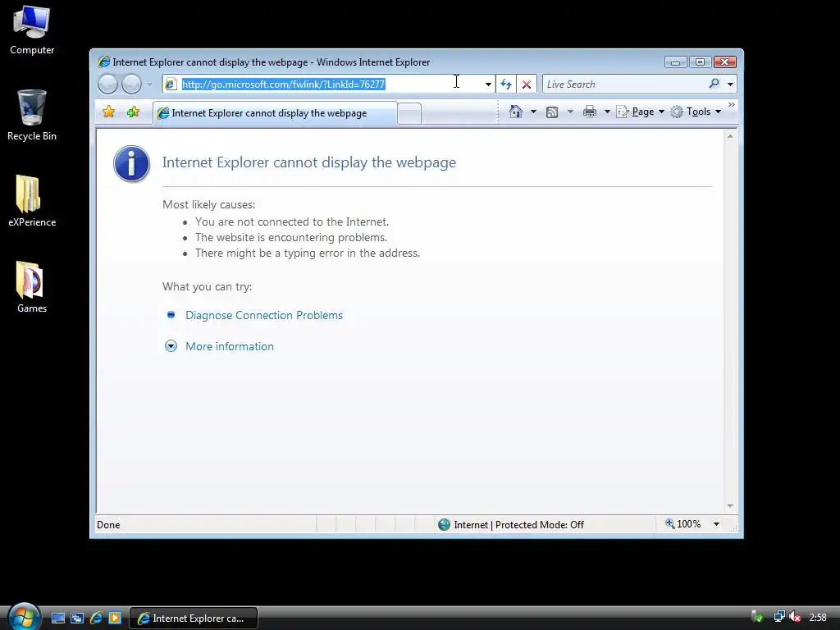Select the Games folder on desktop
The width and height of the screenshot is (840, 630).
pos(32,286)
